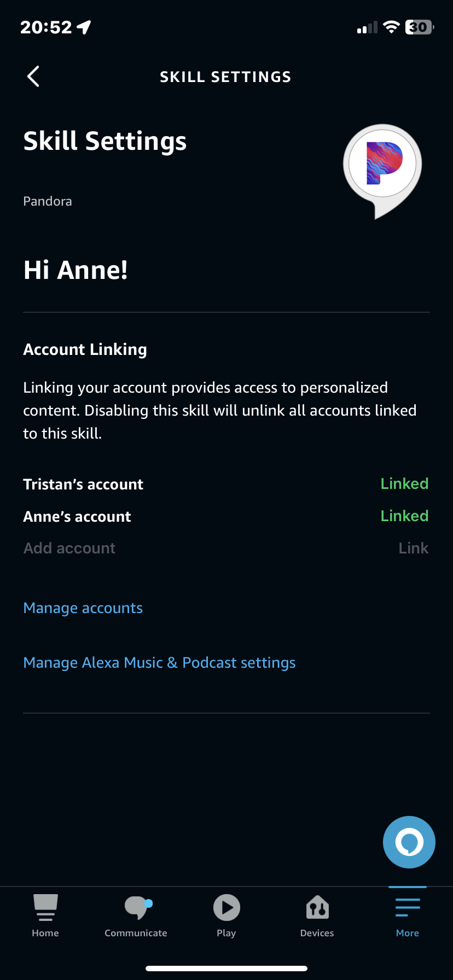
Task: Tap Linked status for Anne's account
Action: coord(404,516)
